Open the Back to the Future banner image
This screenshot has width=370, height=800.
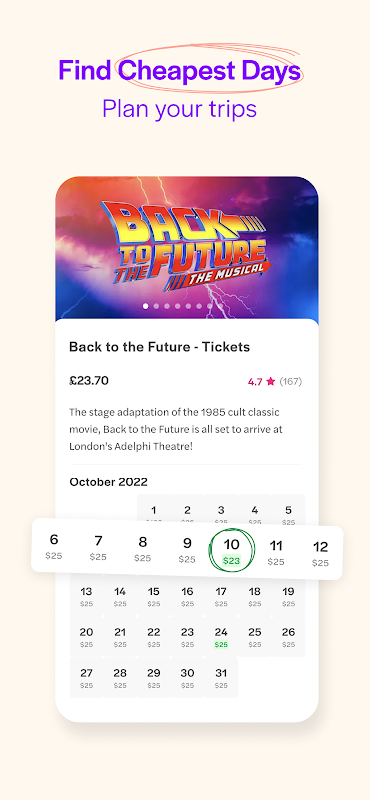click(187, 248)
